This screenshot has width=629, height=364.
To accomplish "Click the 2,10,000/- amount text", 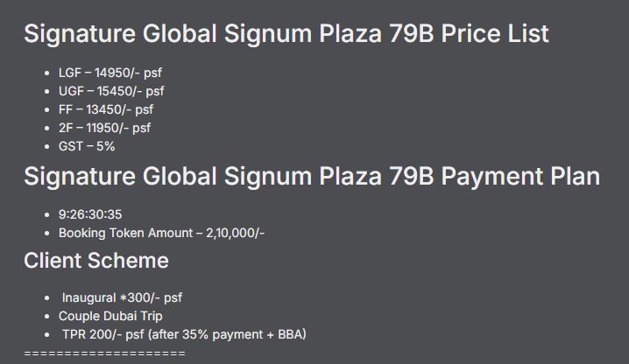I will click(x=236, y=233).
